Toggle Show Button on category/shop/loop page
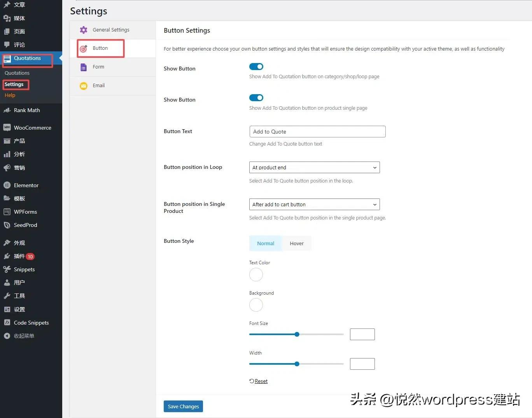This screenshot has width=532, height=418. click(x=256, y=67)
